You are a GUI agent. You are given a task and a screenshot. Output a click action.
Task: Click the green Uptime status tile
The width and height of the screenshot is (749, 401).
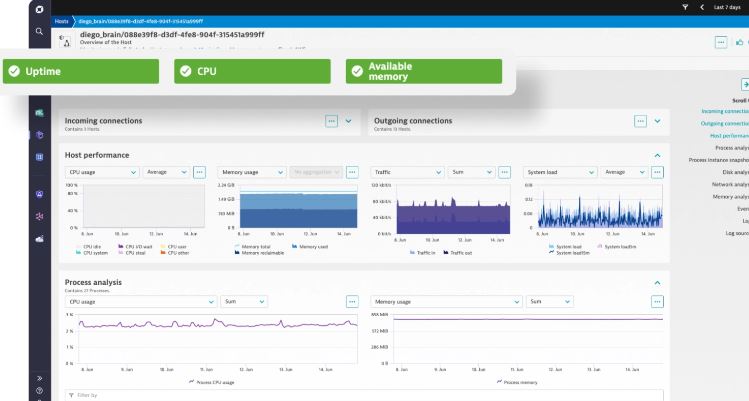(81, 71)
